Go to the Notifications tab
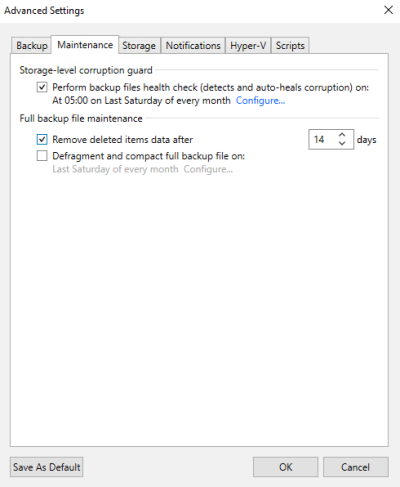Image resolution: width=400 pixels, height=487 pixels. (193, 45)
